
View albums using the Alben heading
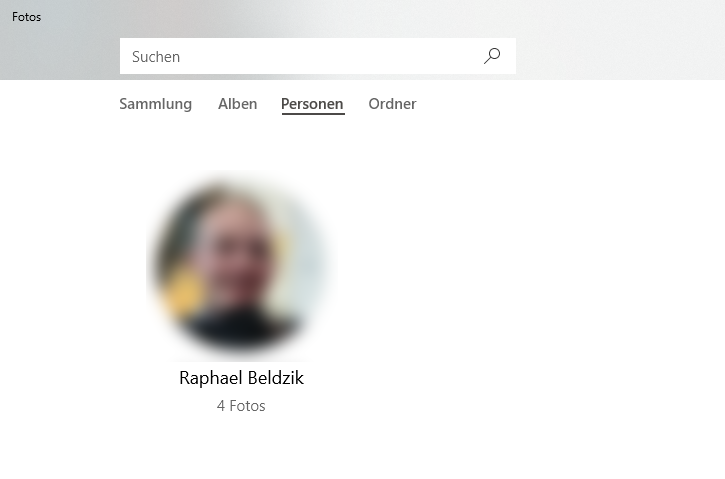[238, 104]
